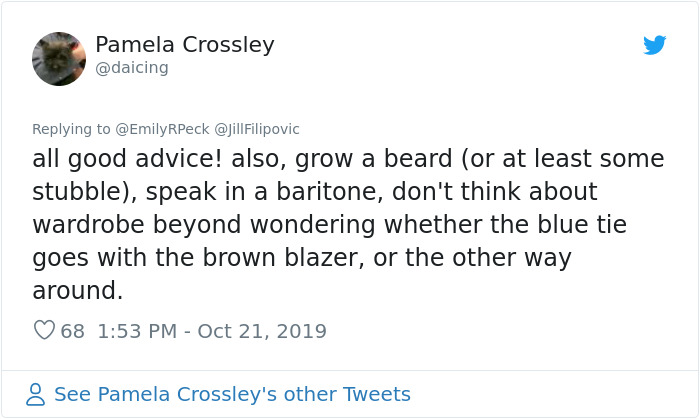Open the @JillFilipovic mention
Viewport: 700px width, 419px height.
[257, 129]
